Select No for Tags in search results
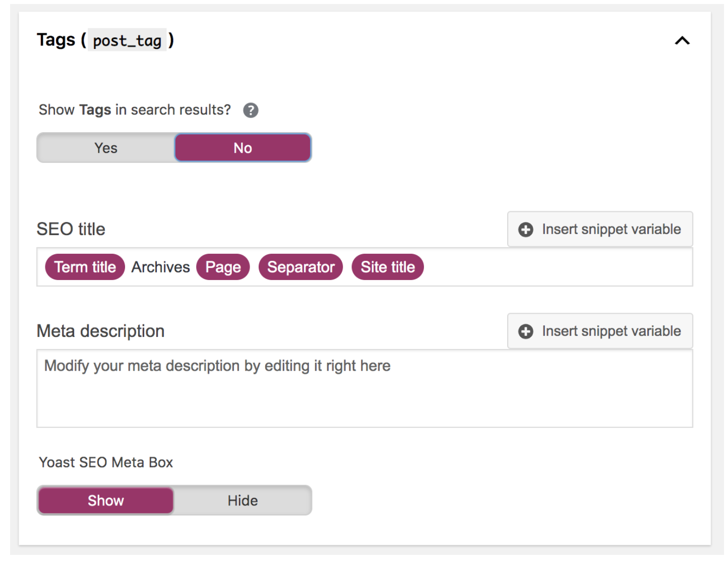This screenshot has width=728, height=567. coord(242,148)
